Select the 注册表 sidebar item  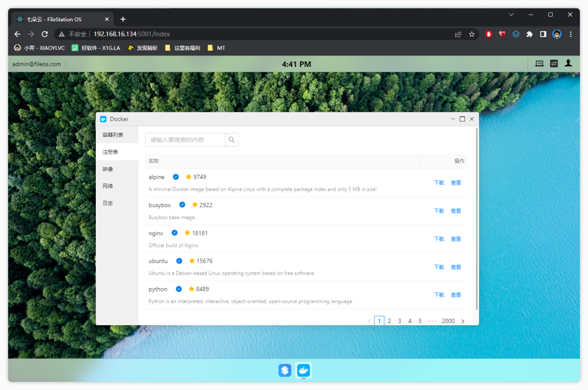117,152
